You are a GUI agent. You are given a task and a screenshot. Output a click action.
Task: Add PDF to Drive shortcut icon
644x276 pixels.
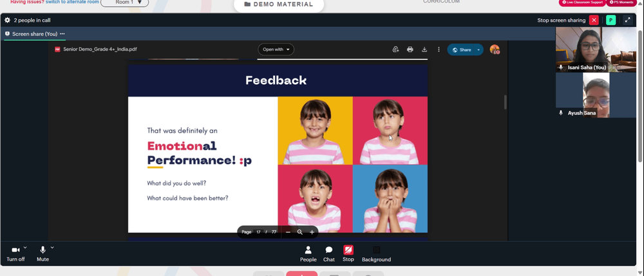point(395,50)
